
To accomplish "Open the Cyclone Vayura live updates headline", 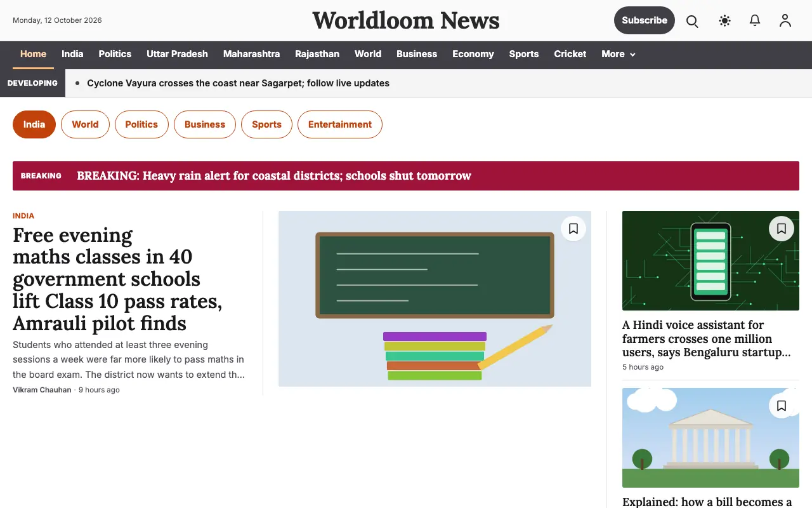I will coord(238,83).
